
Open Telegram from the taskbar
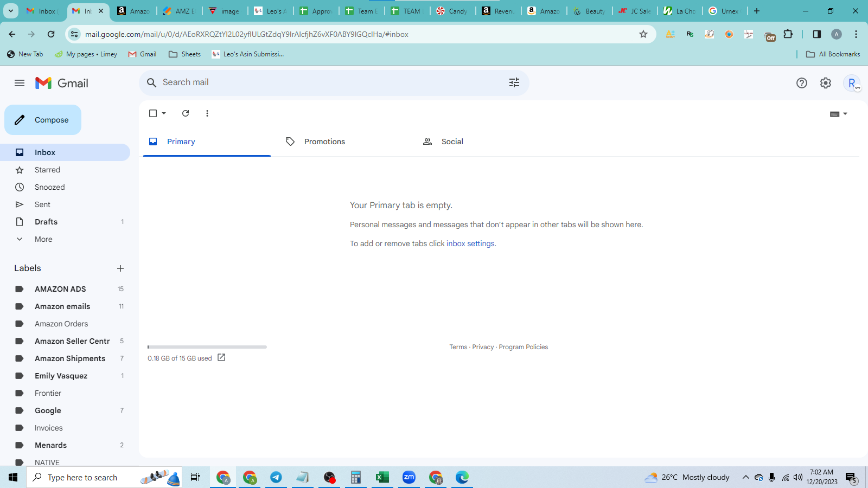[276, 477]
